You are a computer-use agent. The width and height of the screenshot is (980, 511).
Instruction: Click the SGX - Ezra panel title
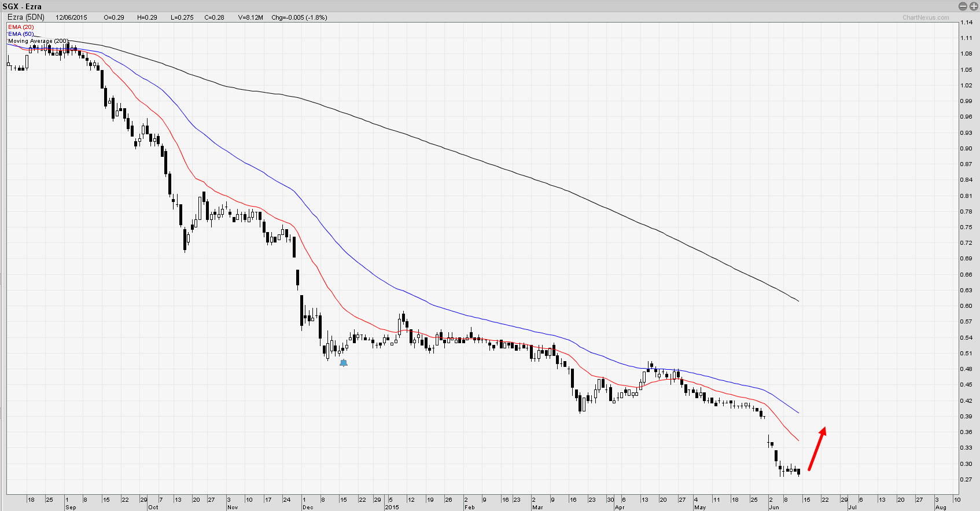click(22, 6)
